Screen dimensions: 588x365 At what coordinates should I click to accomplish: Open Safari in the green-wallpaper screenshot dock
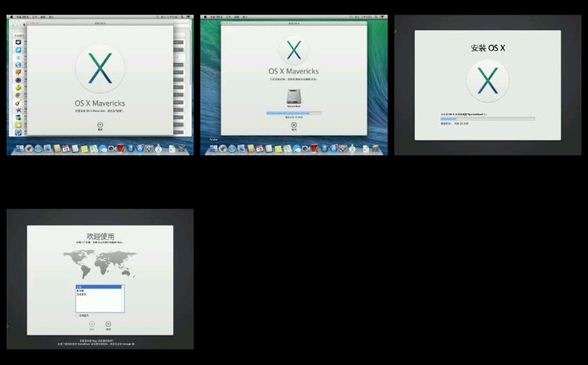[232, 149]
